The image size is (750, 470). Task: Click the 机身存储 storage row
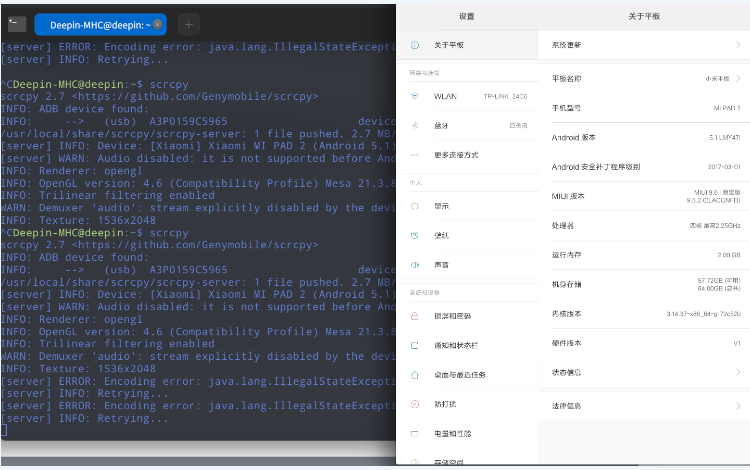coord(644,284)
